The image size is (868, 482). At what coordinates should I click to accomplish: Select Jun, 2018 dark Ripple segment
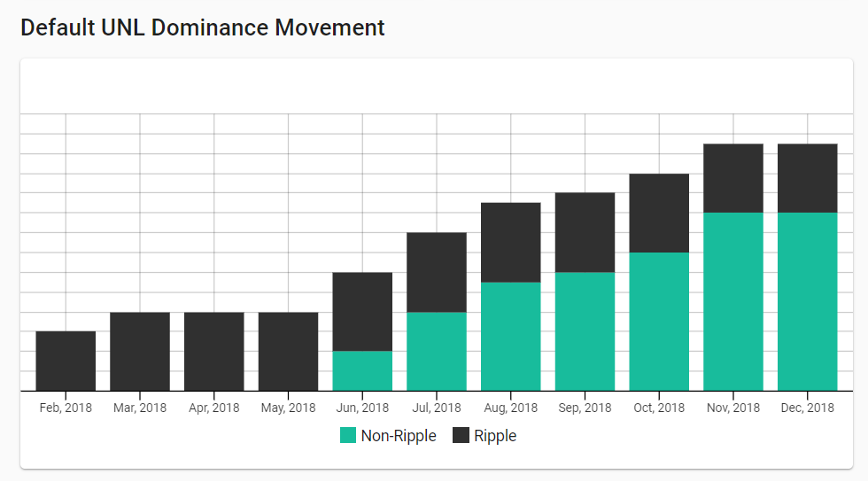362,312
